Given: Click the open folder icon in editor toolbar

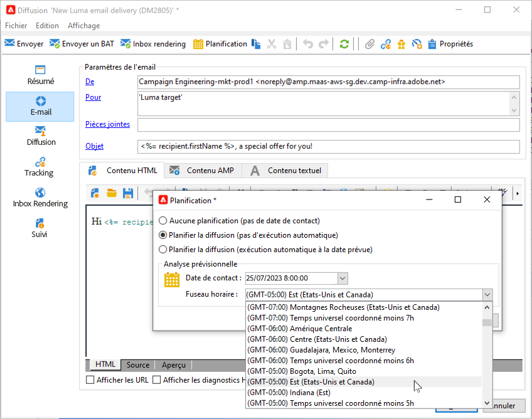Looking at the screenshot, I should coord(112,193).
